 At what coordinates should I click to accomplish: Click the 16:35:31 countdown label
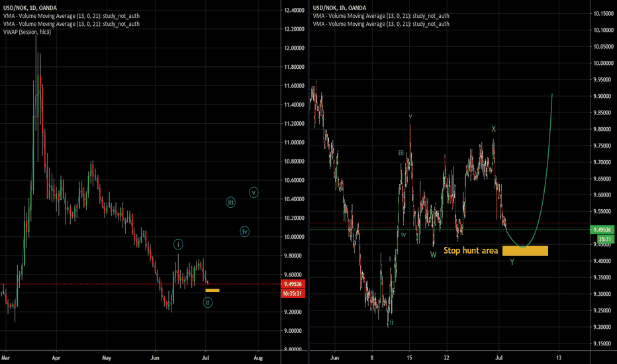pyautogui.click(x=293, y=294)
